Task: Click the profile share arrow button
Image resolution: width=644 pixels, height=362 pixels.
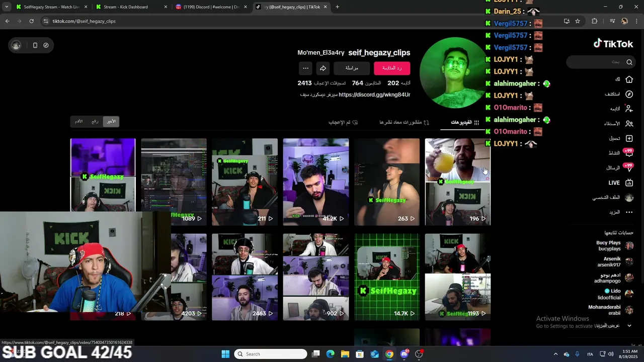Action: [323, 68]
